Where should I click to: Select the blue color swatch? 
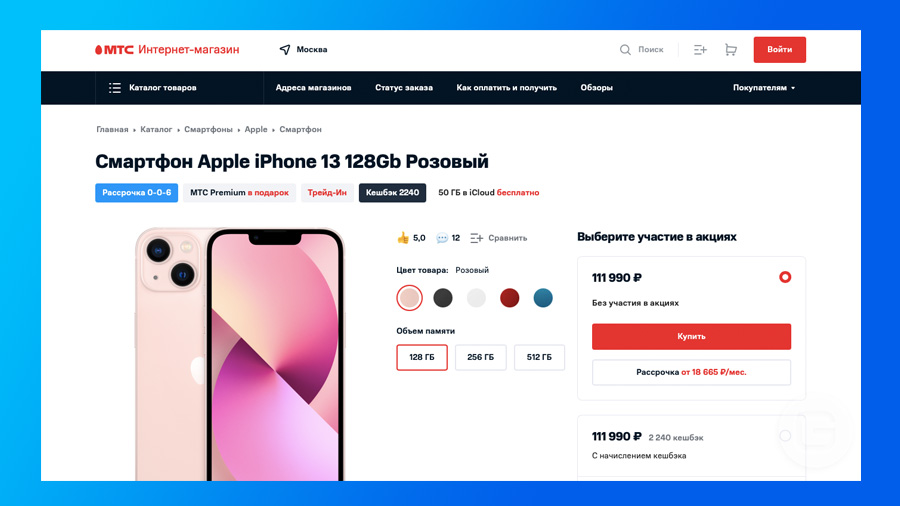[543, 298]
